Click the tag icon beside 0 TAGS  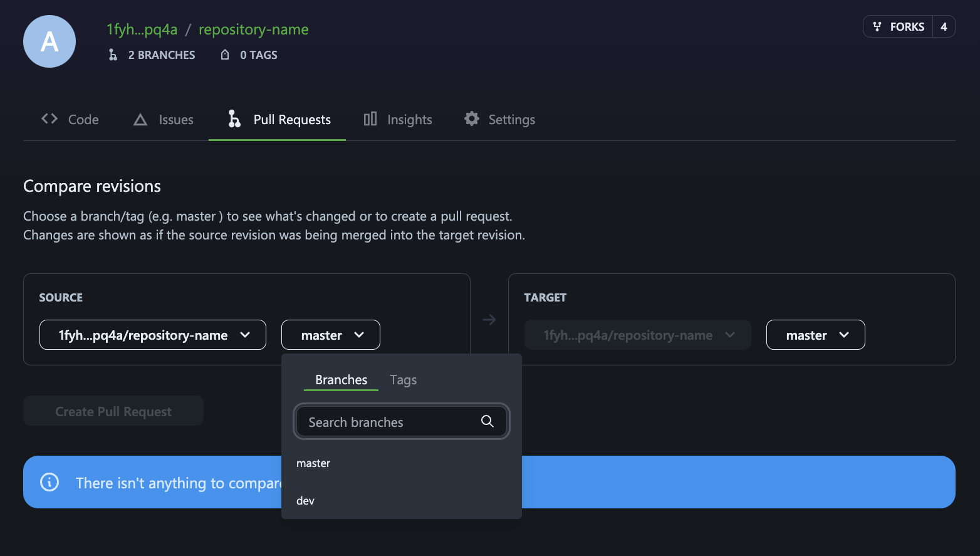coord(225,55)
